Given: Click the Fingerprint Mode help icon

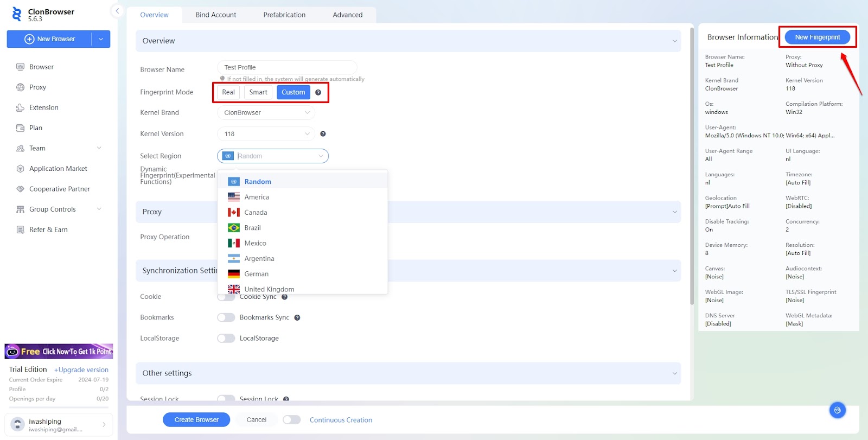Looking at the screenshot, I should tap(318, 92).
